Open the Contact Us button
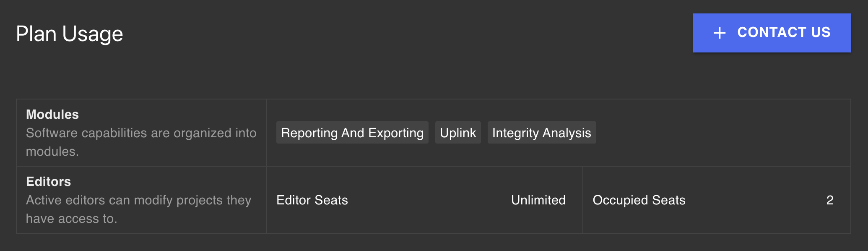 [x=772, y=33]
